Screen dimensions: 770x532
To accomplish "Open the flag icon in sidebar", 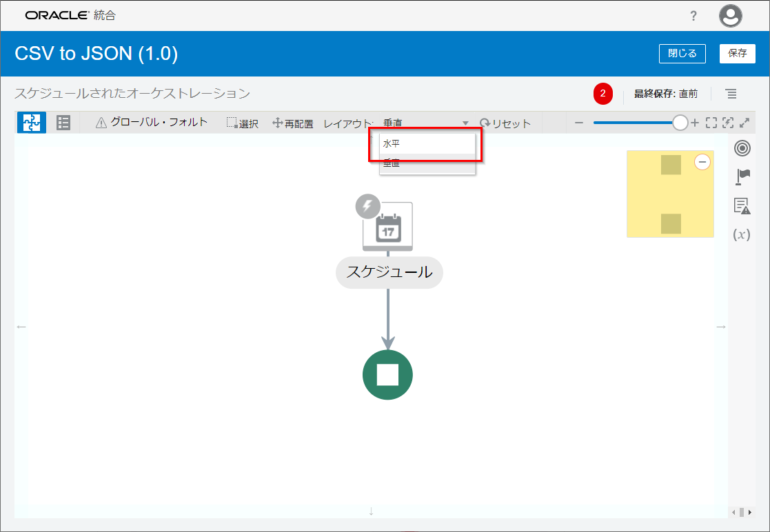I will 742,177.
